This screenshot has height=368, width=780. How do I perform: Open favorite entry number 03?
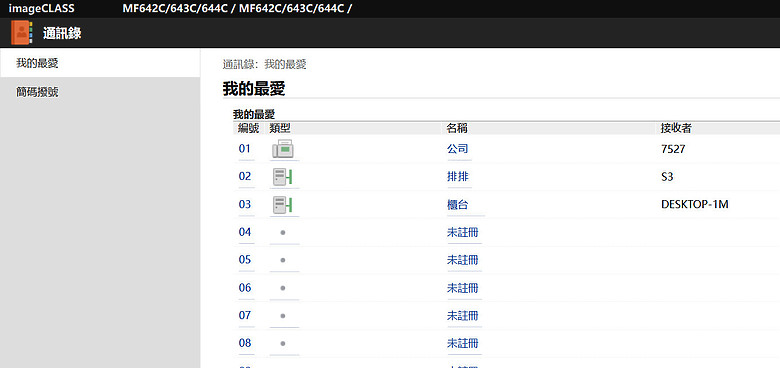tap(245, 204)
